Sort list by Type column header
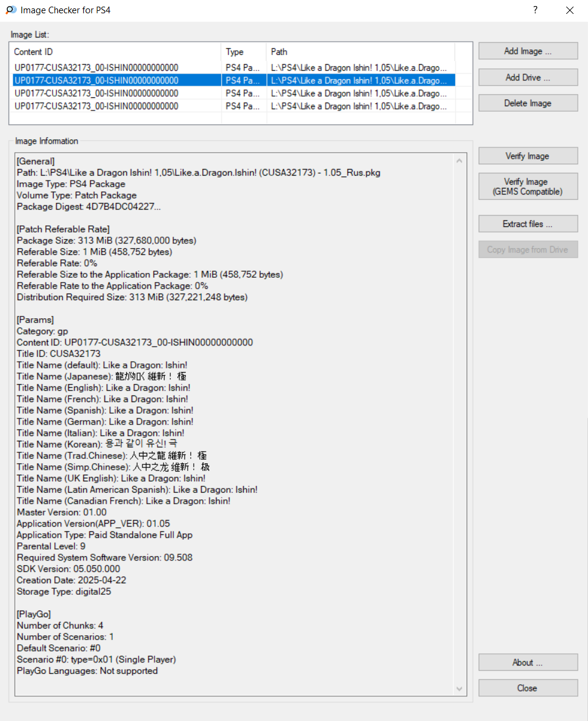 coord(244,52)
